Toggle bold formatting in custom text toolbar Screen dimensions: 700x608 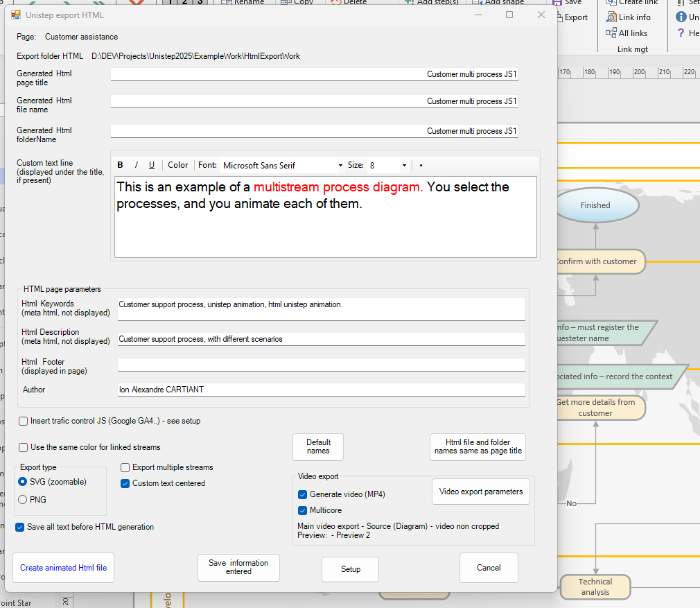pyautogui.click(x=121, y=165)
